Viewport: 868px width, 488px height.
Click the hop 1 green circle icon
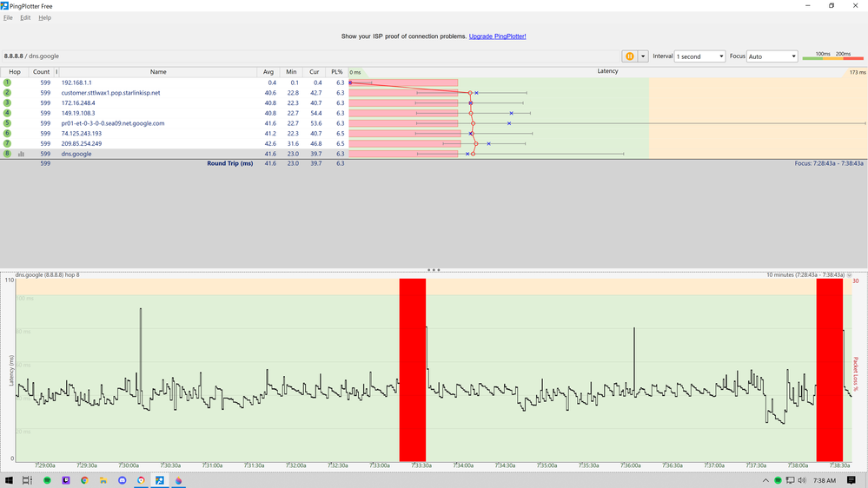pos(8,82)
